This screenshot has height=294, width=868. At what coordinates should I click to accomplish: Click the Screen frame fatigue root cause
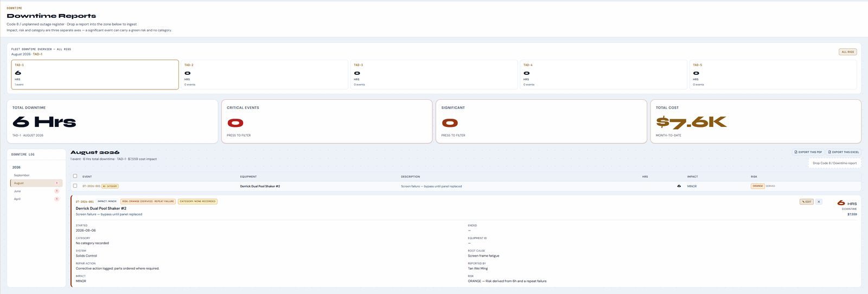483,255
